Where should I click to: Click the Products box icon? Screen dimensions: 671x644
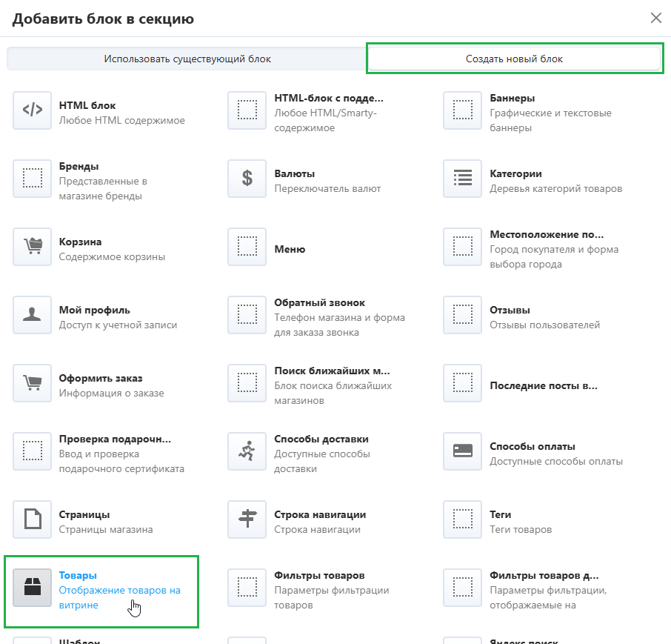[x=33, y=588]
